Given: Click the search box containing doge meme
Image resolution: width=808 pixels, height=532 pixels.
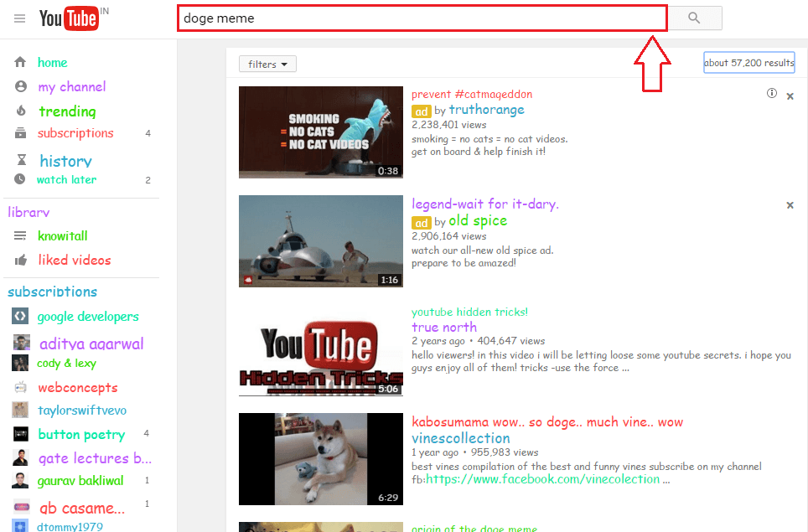Looking at the screenshot, I should [422, 18].
